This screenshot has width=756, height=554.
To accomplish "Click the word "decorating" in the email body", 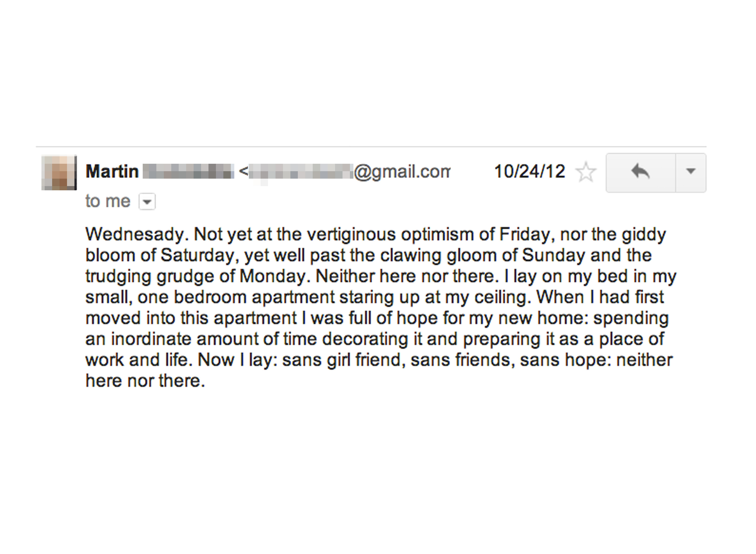I will coord(365,339).
